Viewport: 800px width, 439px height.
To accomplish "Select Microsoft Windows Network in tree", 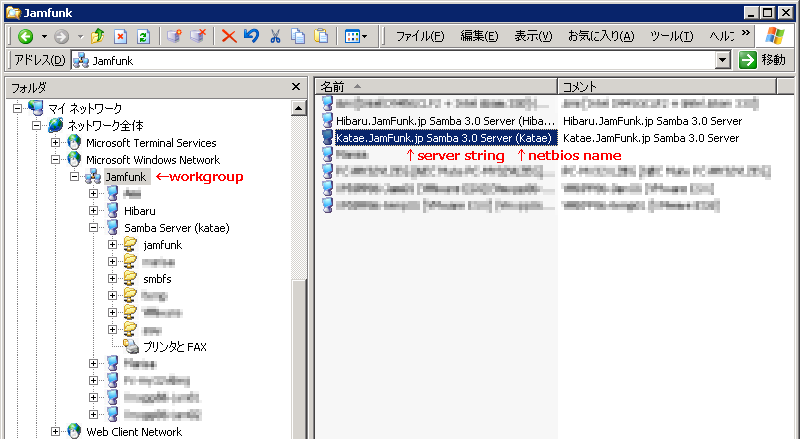I will point(153,160).
